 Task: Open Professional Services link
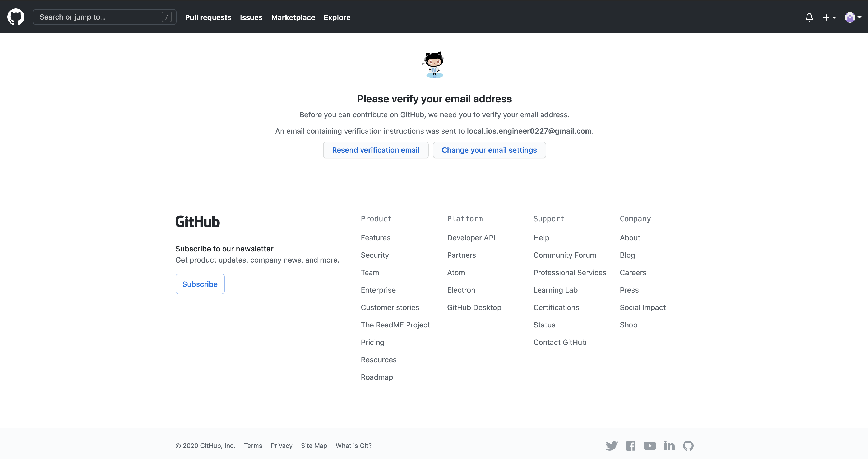[570, 273]
